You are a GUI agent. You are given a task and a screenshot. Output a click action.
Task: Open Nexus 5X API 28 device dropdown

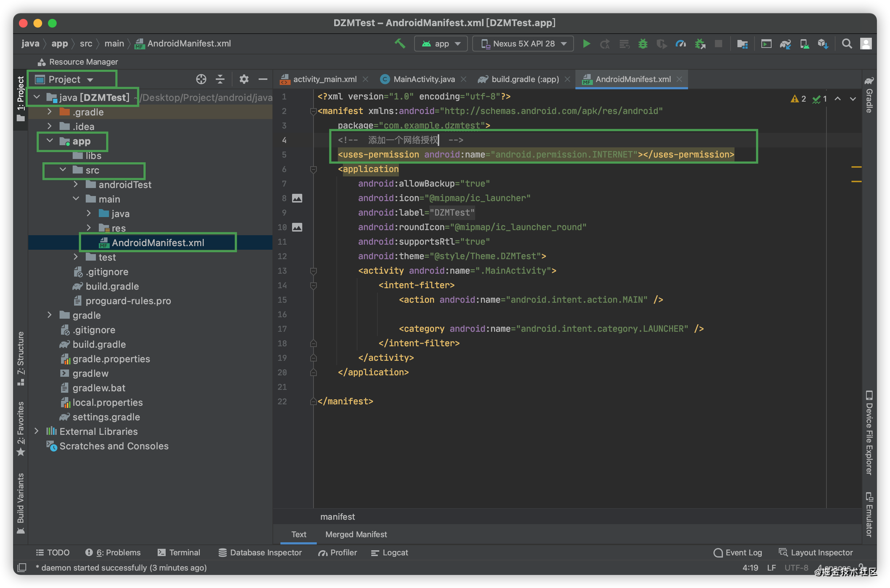[523, 44]
